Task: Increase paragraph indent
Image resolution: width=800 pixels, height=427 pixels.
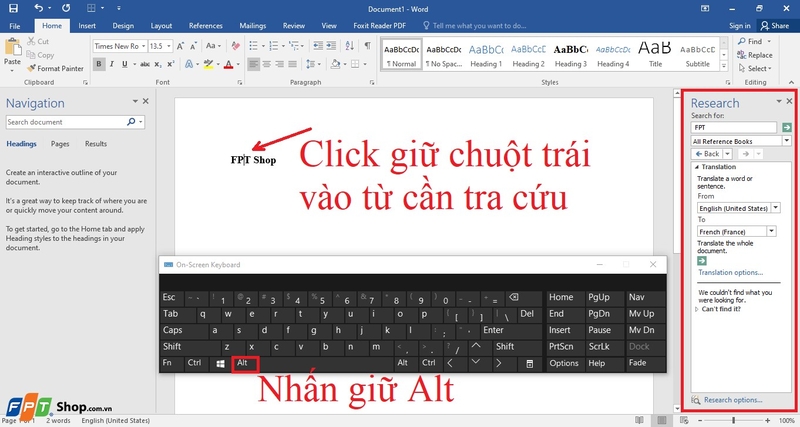Action: [x=331, y=46]
